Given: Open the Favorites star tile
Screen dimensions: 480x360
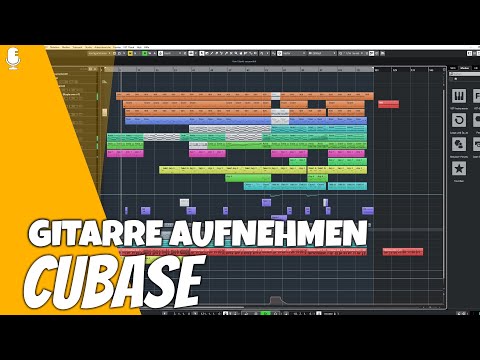Looking at the screenshot, I should [459, 168].
